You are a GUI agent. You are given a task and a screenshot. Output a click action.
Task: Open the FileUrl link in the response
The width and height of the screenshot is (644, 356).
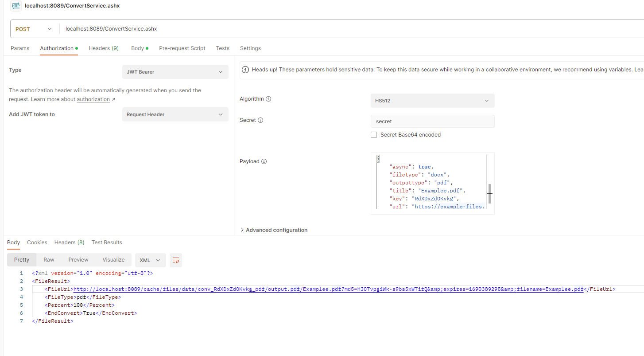click(x=329, y=289)
